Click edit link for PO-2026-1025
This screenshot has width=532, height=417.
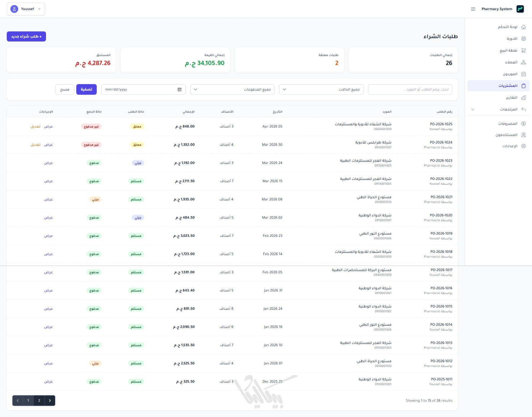tap(35, 127)
